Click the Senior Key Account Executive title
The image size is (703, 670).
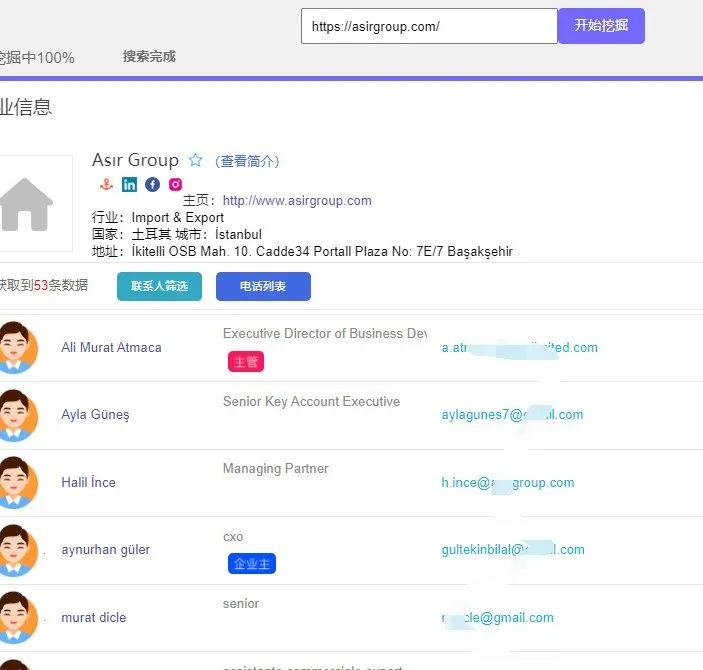[x=311, y=401]
